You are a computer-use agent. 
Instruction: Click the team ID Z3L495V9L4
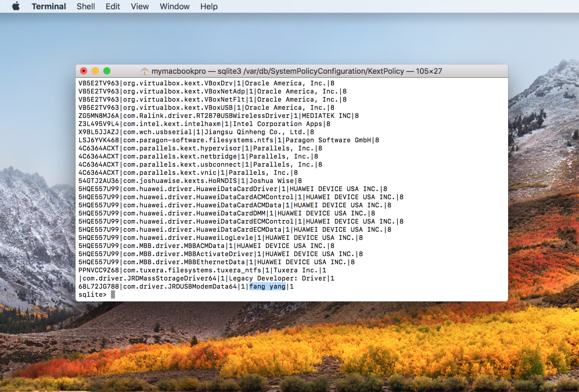[99, 124]
